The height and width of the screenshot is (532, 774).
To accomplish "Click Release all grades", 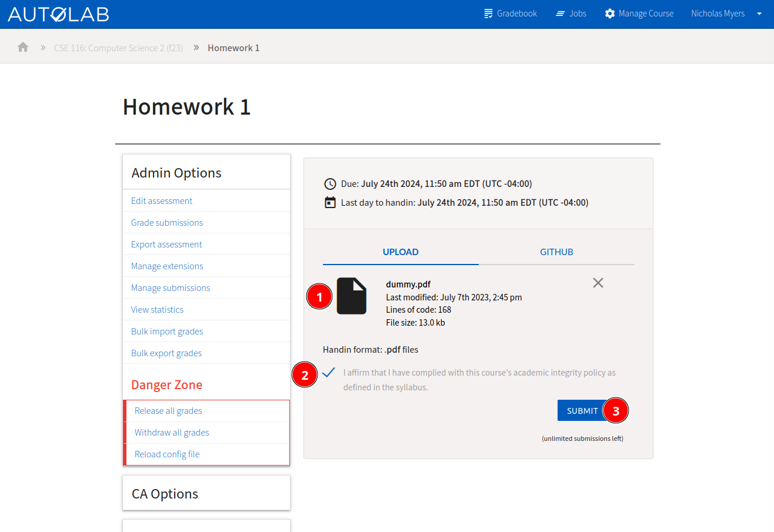I will pos(168,410).
